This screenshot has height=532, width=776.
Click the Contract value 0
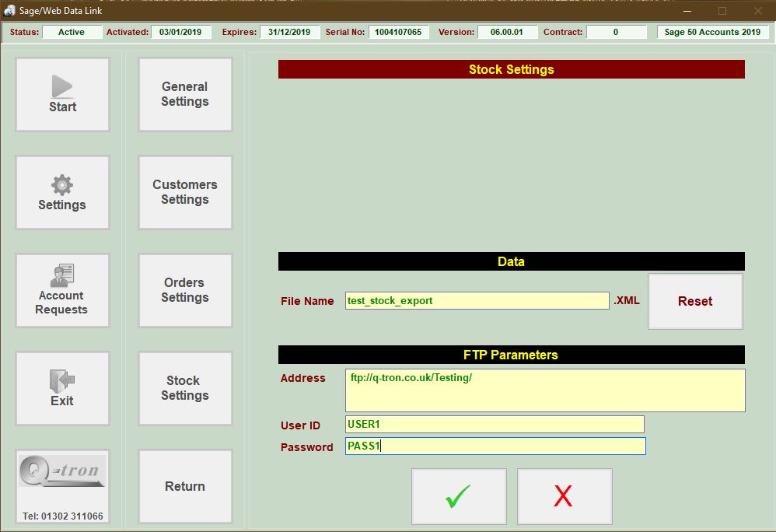click(616, 32)
